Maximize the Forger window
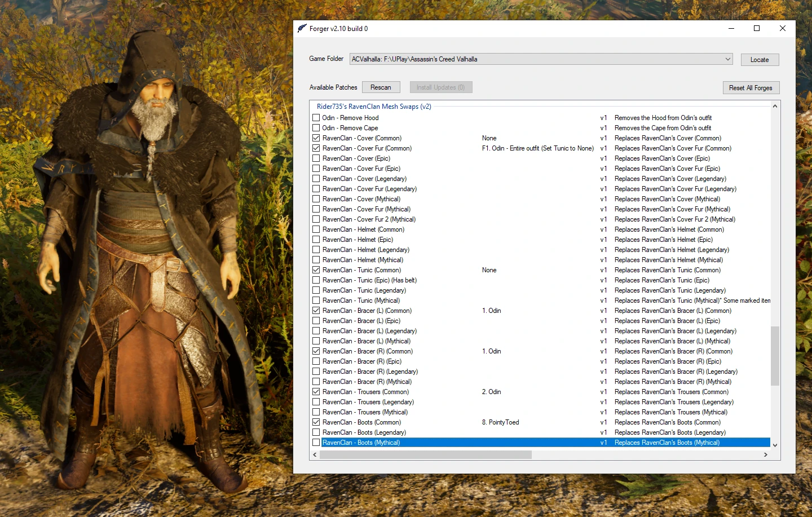 [x=757, y=29]
